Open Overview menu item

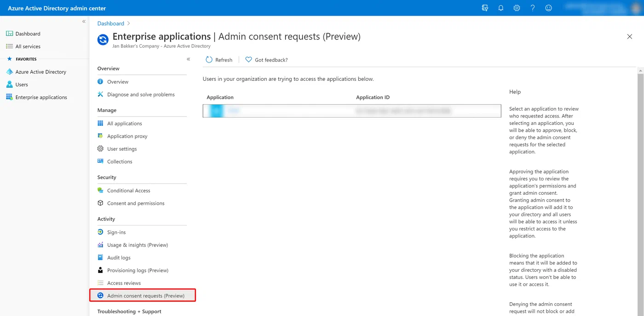click(118, 82)
